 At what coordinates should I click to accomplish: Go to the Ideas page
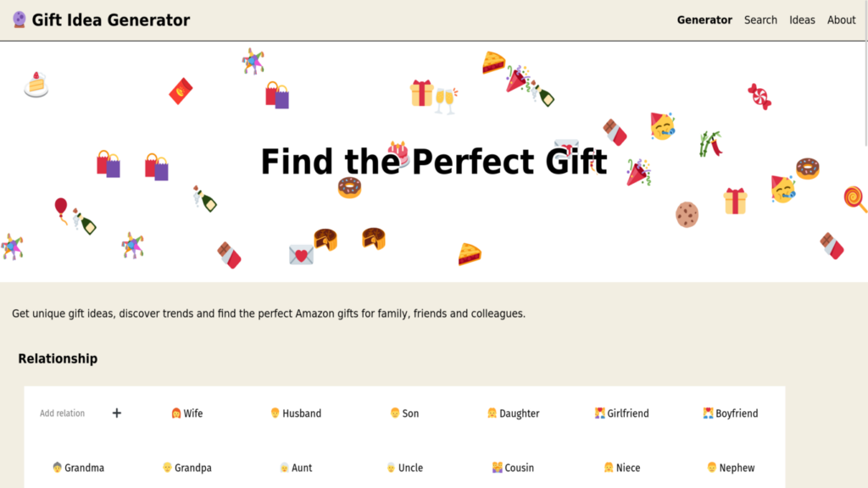pyautogui.click(x=802, y=20)
